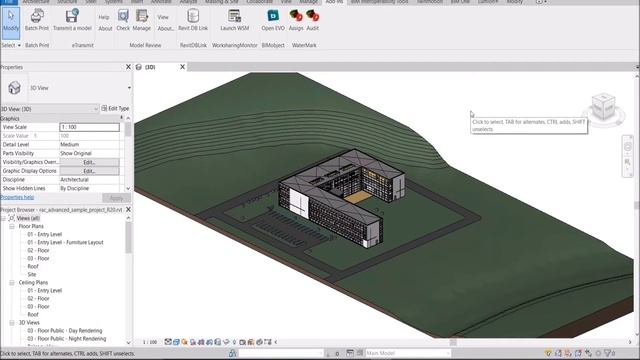Click the Properties panel scrollbar thumb
The width and height of the screenshot is (640, 360).
pos(128,129)
